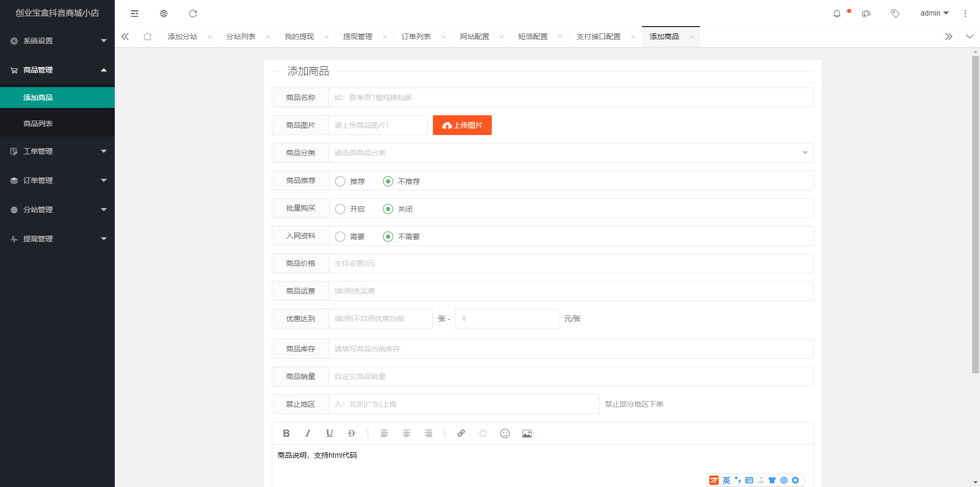Click the refresh icon in the toolbar
The height and width of the screenshot is (487, 980).
[x=193, y=13]
